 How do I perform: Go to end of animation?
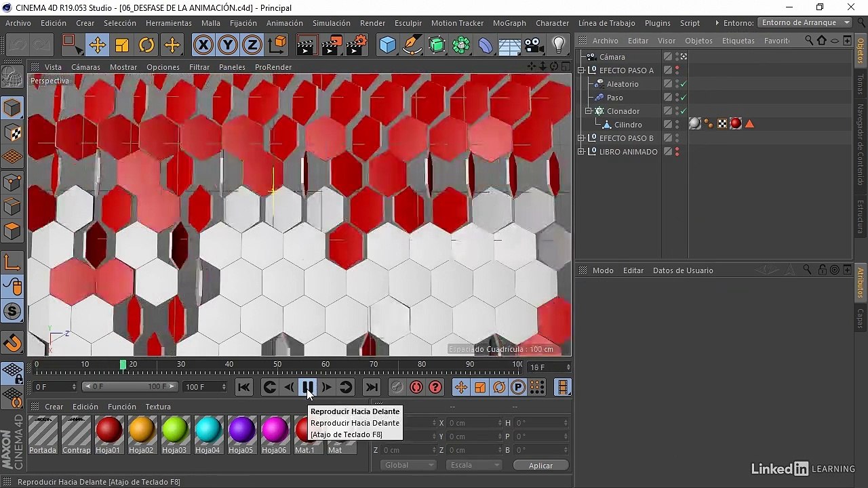tap(372, 387)
